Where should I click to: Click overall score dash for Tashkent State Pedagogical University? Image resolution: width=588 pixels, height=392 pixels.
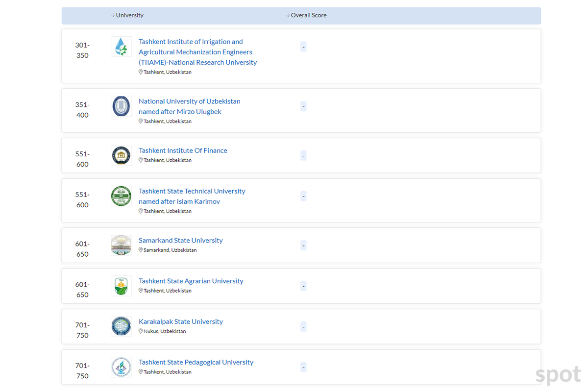point(303,367)
